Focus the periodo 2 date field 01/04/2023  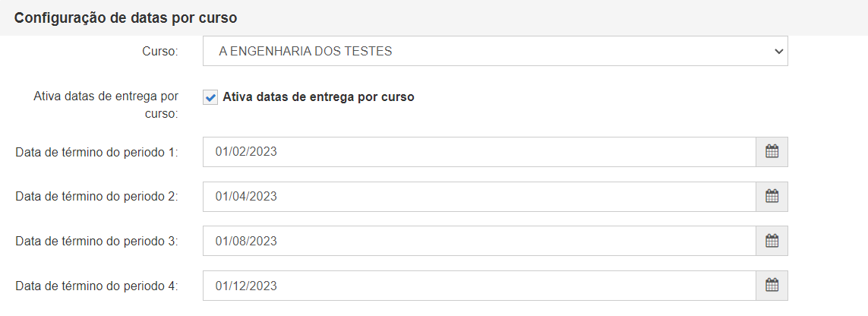coord(479,197)
